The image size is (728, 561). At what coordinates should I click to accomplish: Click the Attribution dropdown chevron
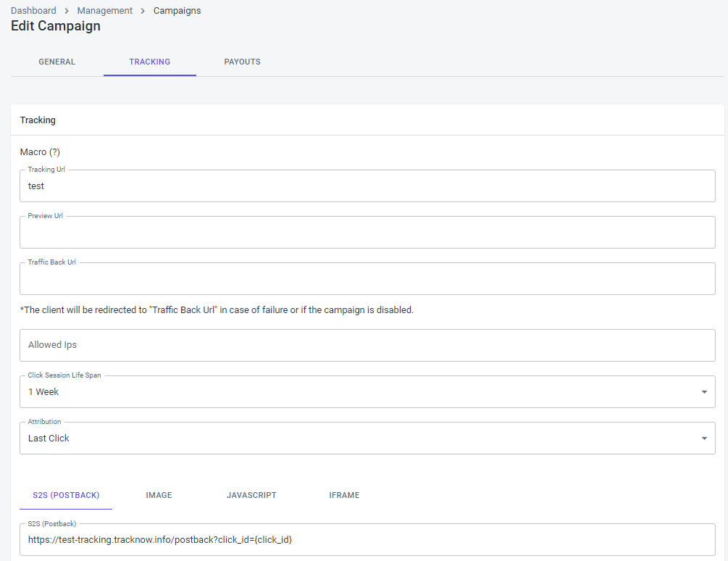703,438
